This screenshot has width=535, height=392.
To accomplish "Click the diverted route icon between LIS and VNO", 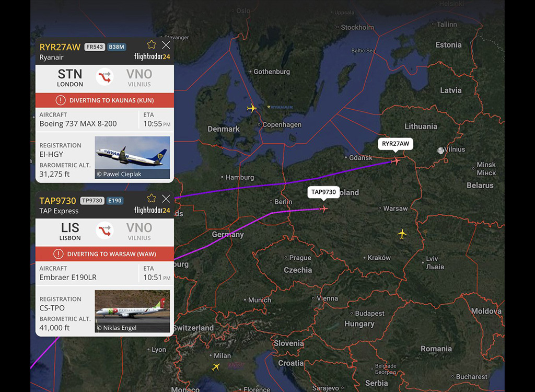I will pos(104,230).
